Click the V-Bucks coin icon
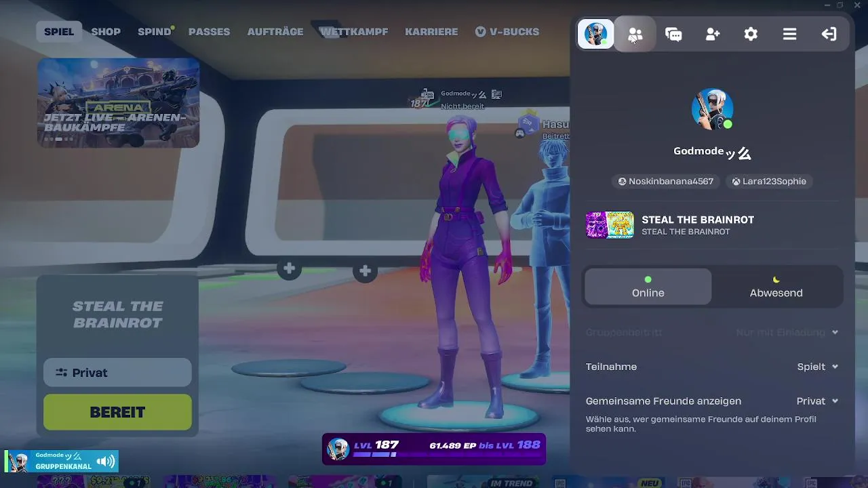The width and height of the screenshot is (868, 488). [481, 32]
